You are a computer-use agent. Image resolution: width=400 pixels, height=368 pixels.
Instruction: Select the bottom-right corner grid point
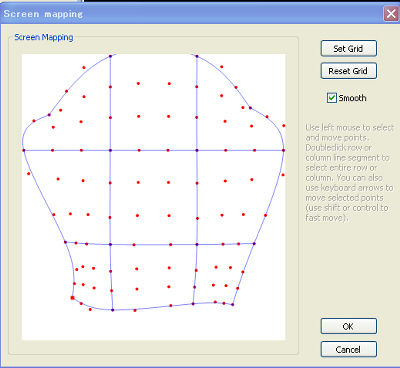pos(232,304)
